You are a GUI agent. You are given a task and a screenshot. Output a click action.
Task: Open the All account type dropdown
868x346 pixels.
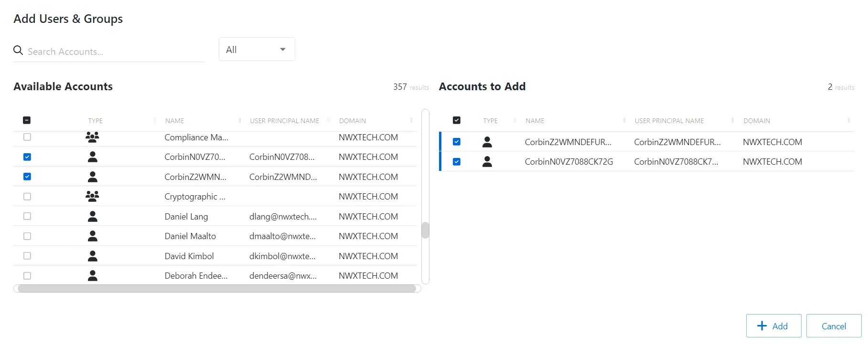tap(257, 49)
